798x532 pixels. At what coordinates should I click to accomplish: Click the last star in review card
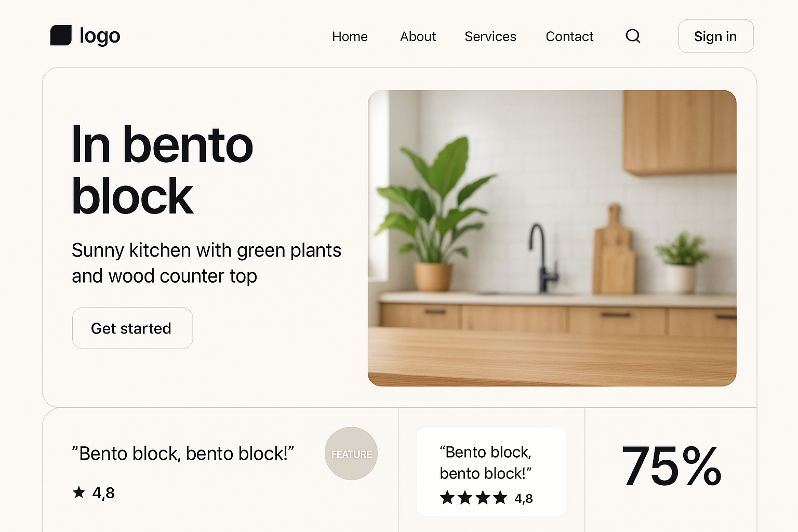tap(500, 498)
